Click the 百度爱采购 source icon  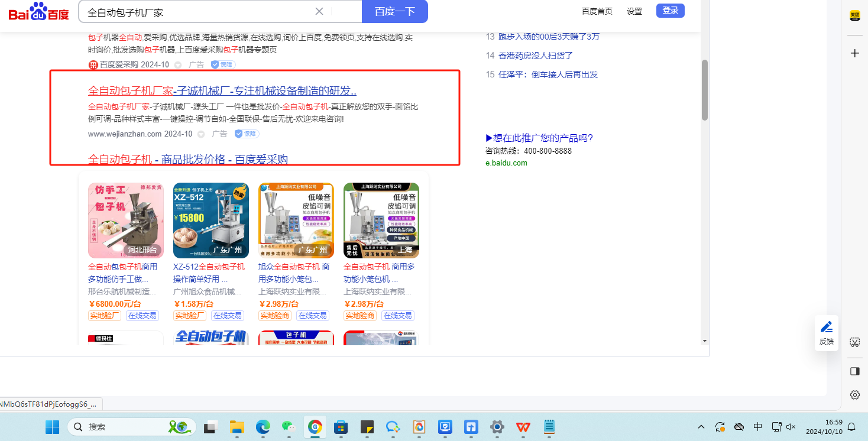tap(93, 65)
